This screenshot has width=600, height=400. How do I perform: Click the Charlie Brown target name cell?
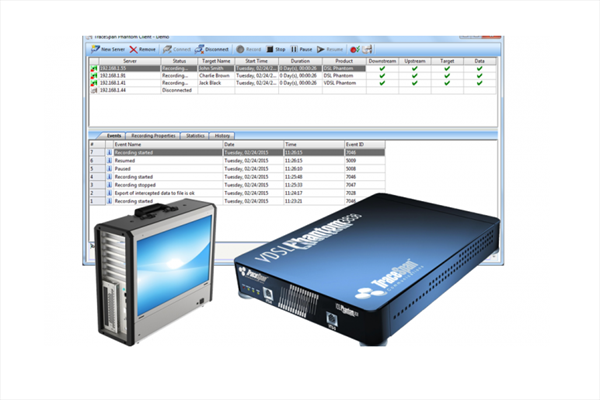pos(216,76)
